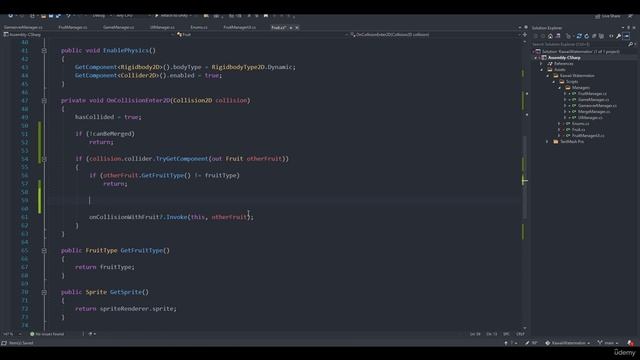Click the View Code icon in Solution Explorer
The image size is (640, 360).
click(x=611, y=36)
